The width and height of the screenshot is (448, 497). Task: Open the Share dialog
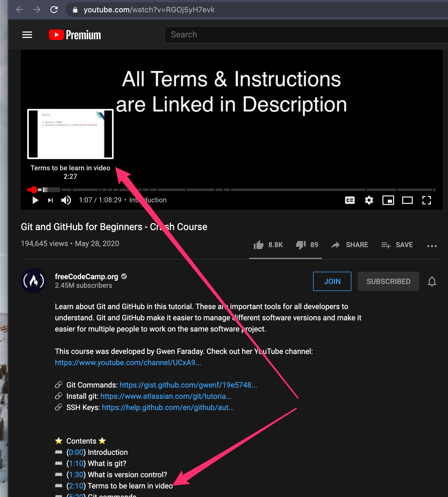[x=350, y=245]
